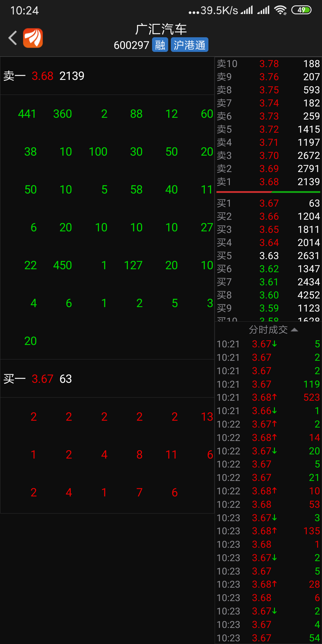Tap the 10:21 trade at 3.66

tap(268, 411)
